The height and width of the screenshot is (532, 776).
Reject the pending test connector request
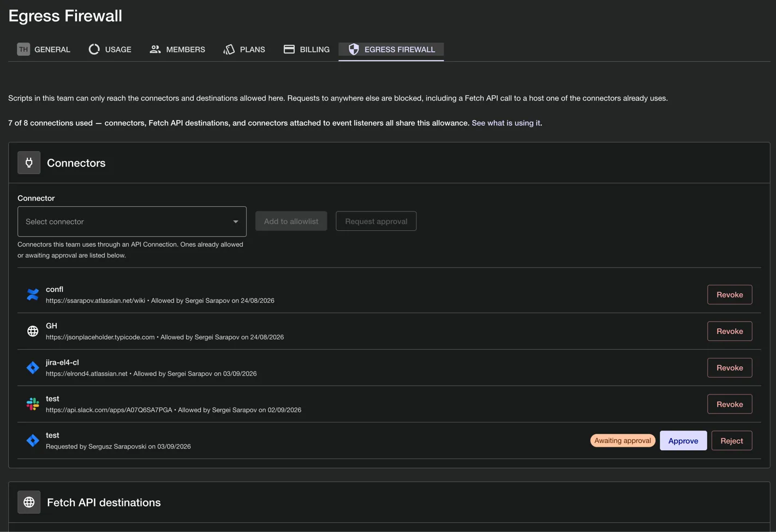[732, 441]
